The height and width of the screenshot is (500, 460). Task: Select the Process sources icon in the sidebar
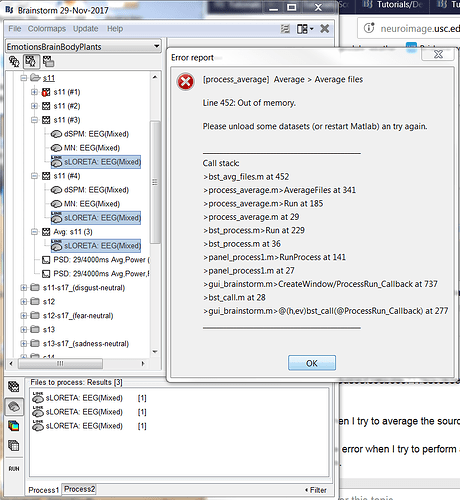pos(14,406)
